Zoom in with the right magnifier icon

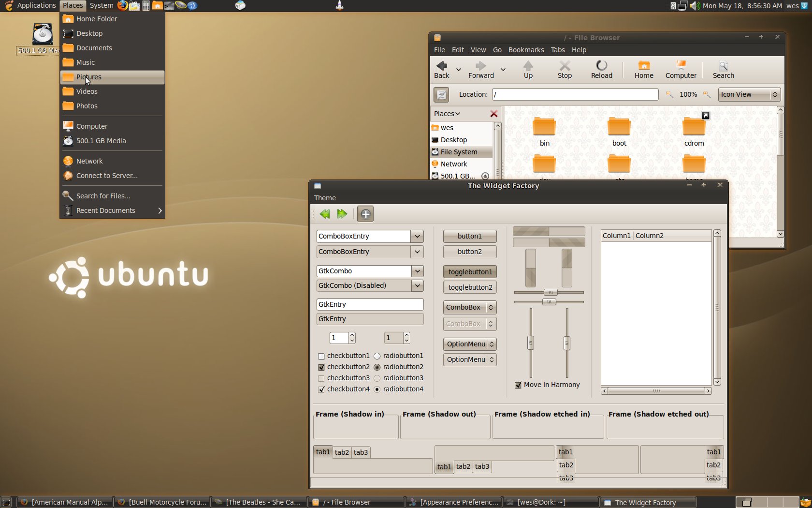(x=707, y=94)
